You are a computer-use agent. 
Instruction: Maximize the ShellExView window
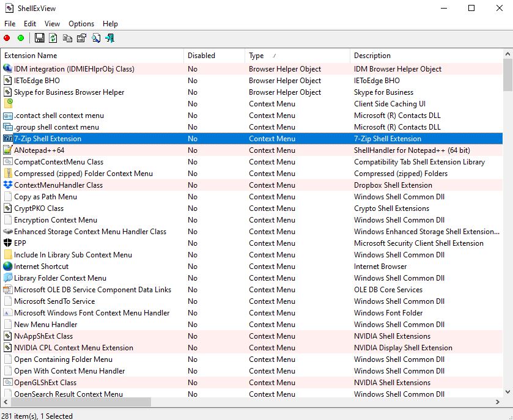(x=471, y=8)
